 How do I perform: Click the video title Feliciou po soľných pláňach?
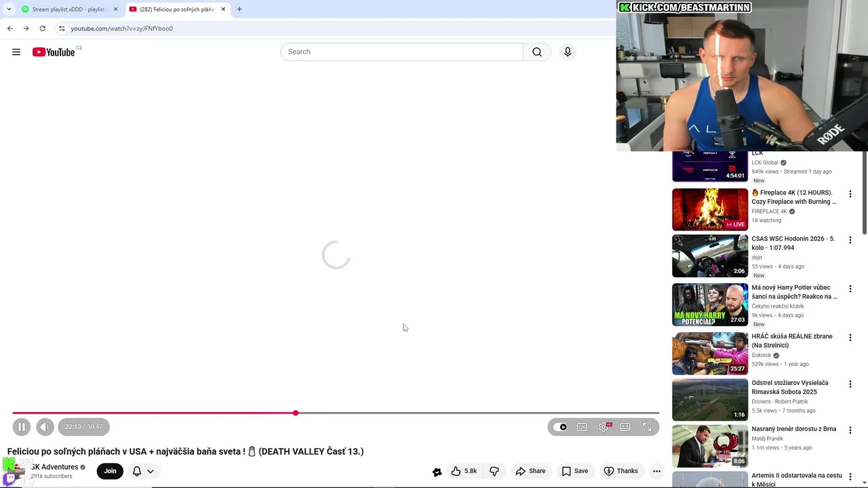pyautogui.click(x=185, y=451)
